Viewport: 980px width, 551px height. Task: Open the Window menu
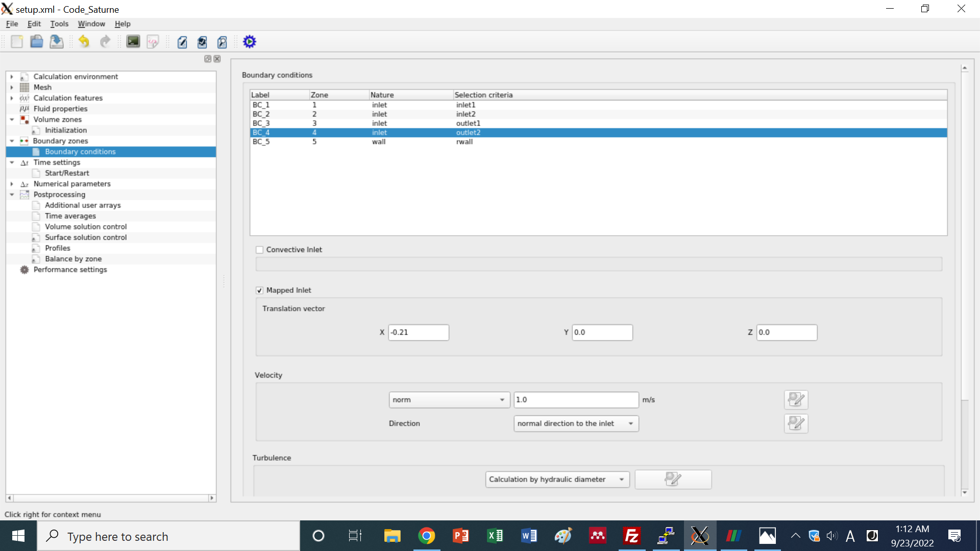pyautogui.click(x=91, y=24)
